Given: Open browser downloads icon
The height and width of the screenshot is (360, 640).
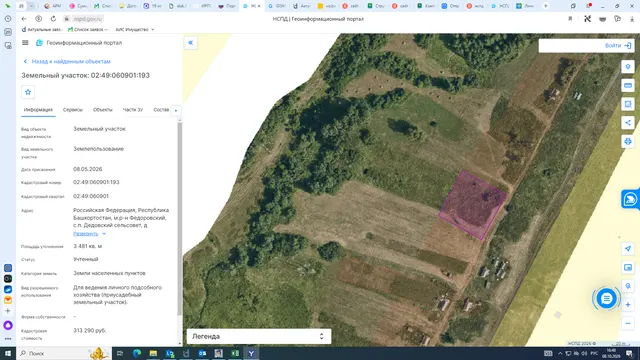Looking at the screenshot, I should [x=632, y=19].
